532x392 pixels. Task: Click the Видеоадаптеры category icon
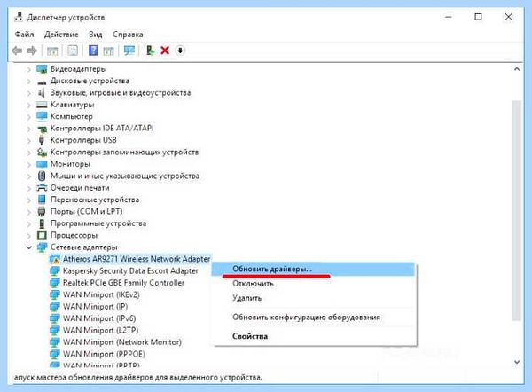42,69
